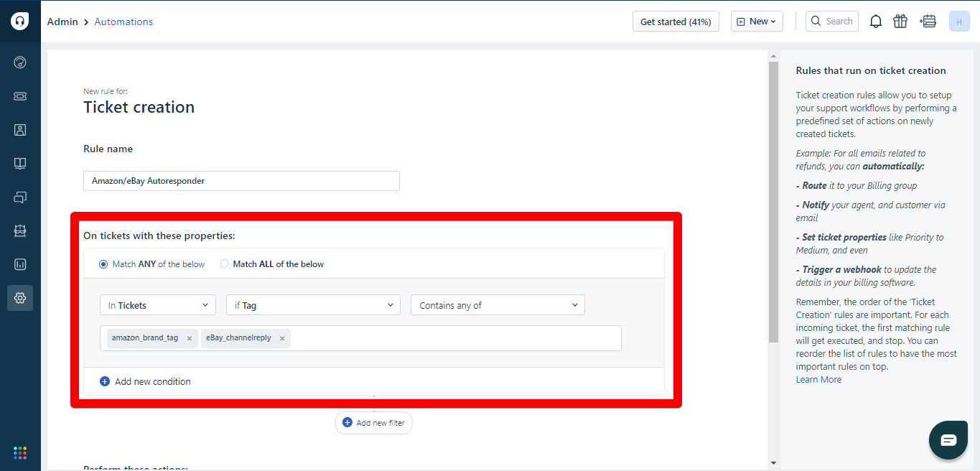The image size is (980, 471).
Task: Open the chat widget bubble
Action: click(948, 440)
